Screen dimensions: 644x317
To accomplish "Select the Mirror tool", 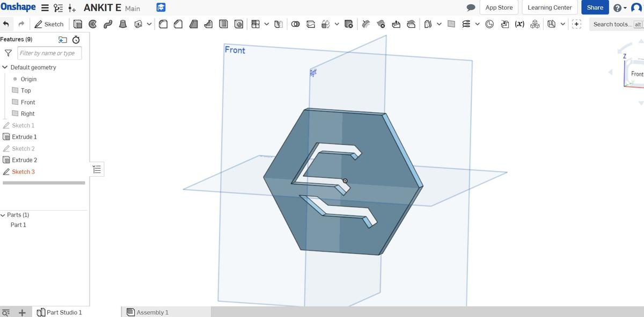I will click(279, 24).
